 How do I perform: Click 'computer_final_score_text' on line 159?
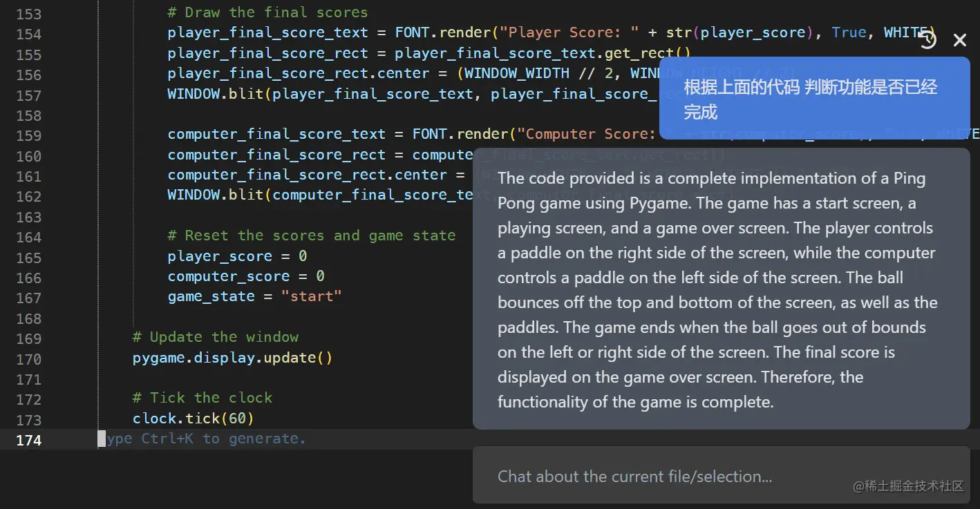point(276,134)
